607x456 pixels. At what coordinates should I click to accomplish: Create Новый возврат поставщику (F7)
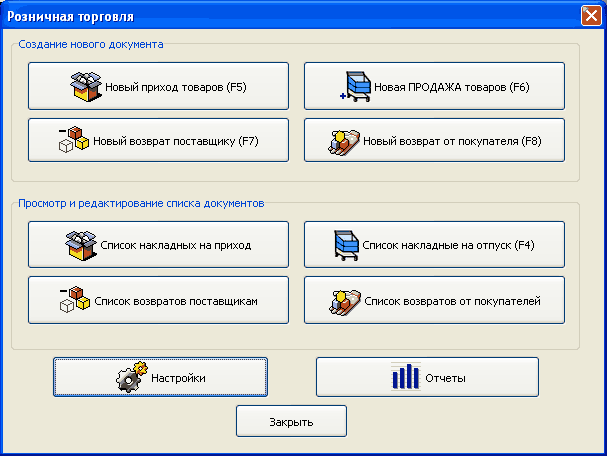[x=158, y=140]
